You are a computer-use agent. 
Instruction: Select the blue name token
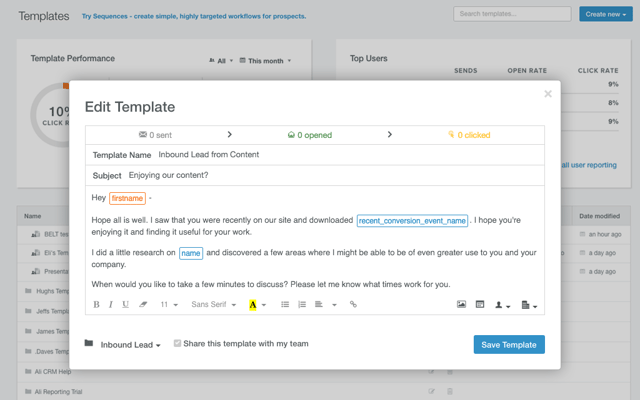coord(191,253)
